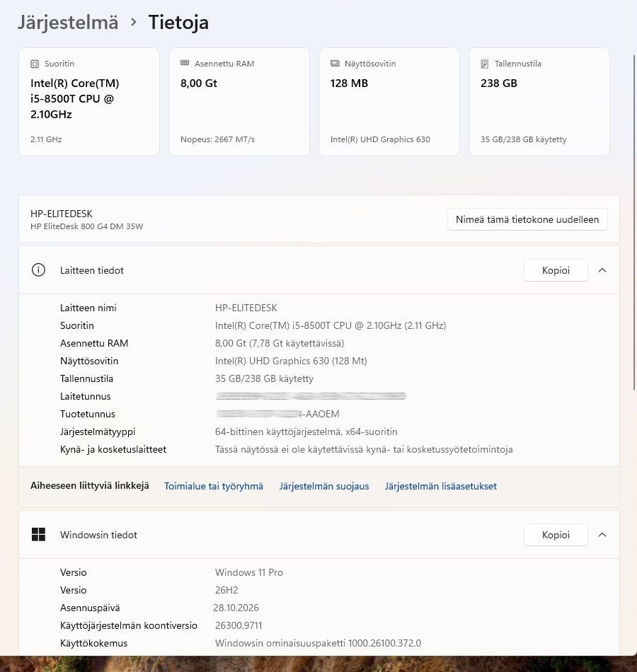Click the breadcrumb chevron before Tietoja
Screen dimensions: 637x672
click(133, 22)
